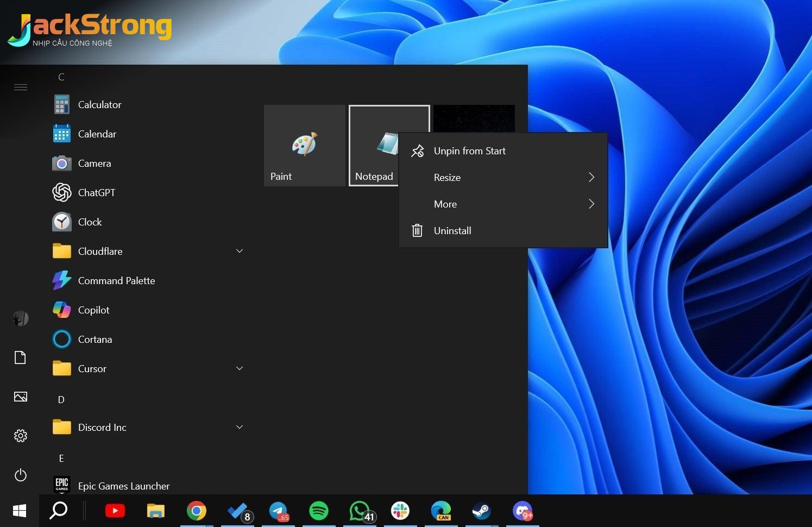
Task: Open File Explorer on the taskbar
Action: (156, 511)
